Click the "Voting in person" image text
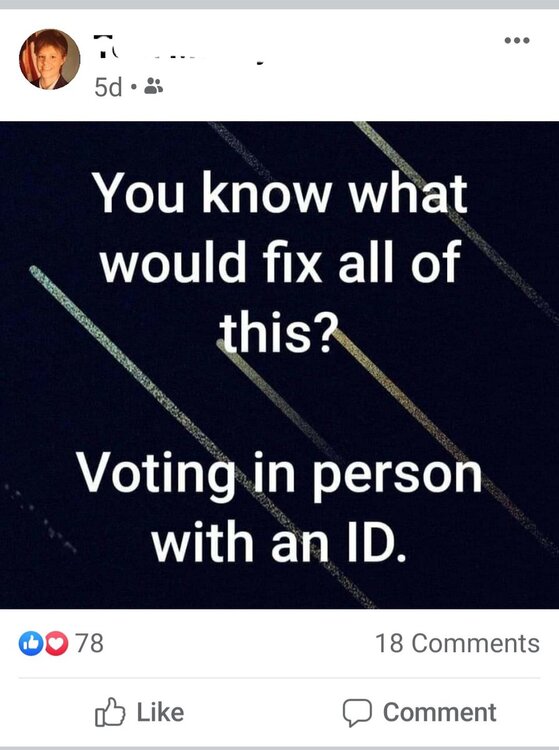The height and width of the screenshot is (750, 559). [x=279, y=474]
